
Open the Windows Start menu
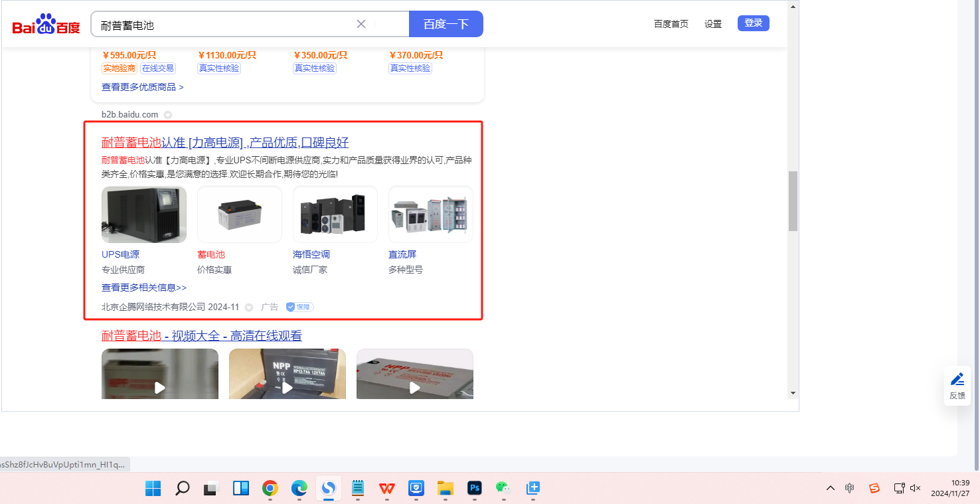coord(153,488)
